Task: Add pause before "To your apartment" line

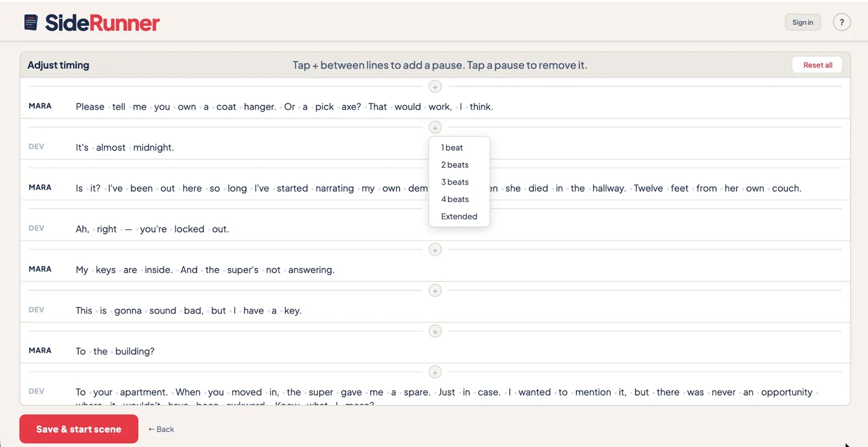Action: coord(435,373)
